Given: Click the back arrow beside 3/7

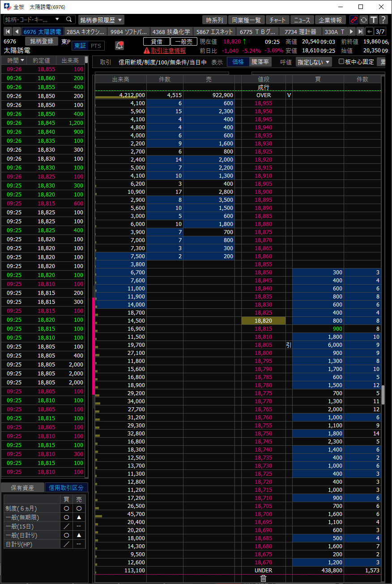Looking at the screenshot, I should click(x=370, y=31).
